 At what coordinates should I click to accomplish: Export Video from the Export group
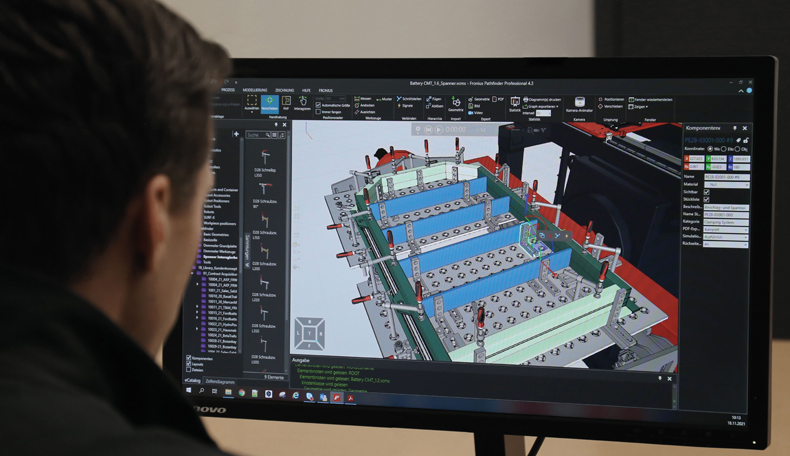(475, 113)
